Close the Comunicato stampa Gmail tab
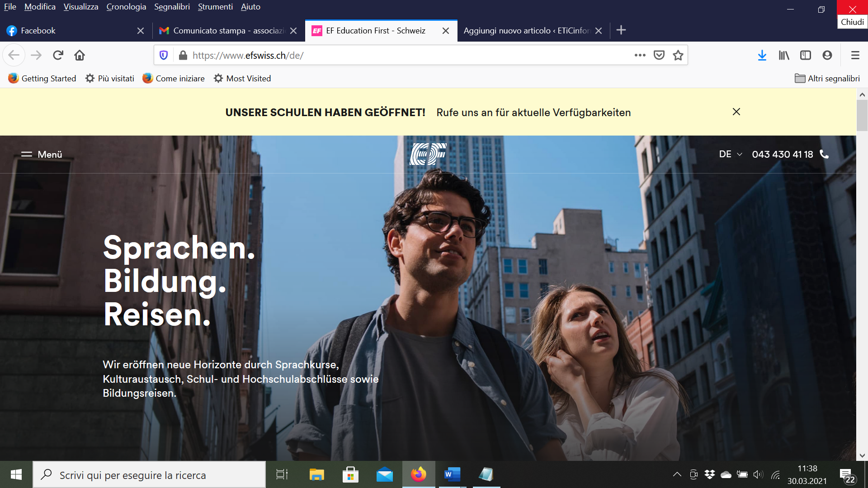 293,31
